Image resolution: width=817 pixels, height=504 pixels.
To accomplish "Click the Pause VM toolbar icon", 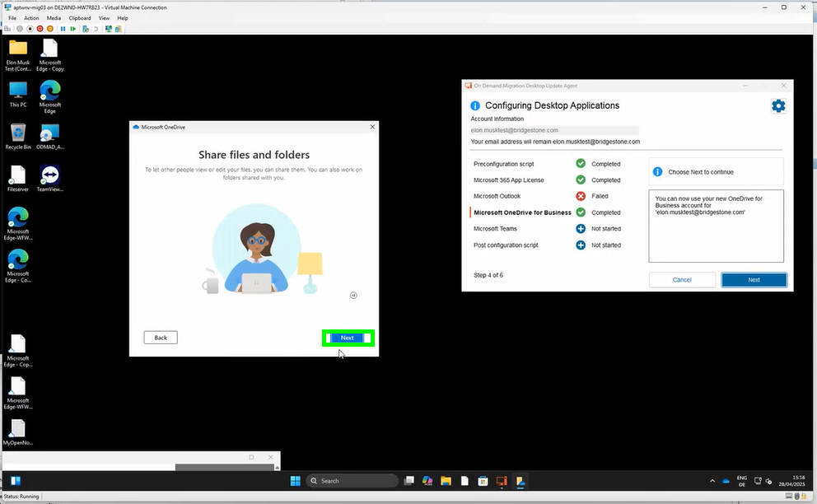I will 63,29.
